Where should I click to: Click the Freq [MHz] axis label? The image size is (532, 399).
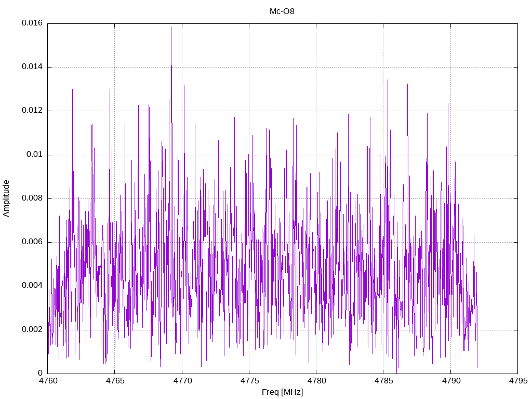point(282,392)
